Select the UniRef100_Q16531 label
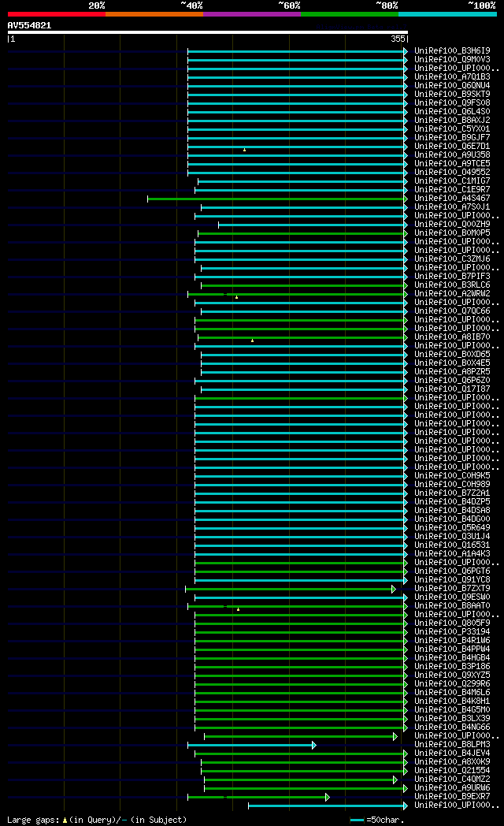This screenshot has width=504, height=826. tap(452, 545)
